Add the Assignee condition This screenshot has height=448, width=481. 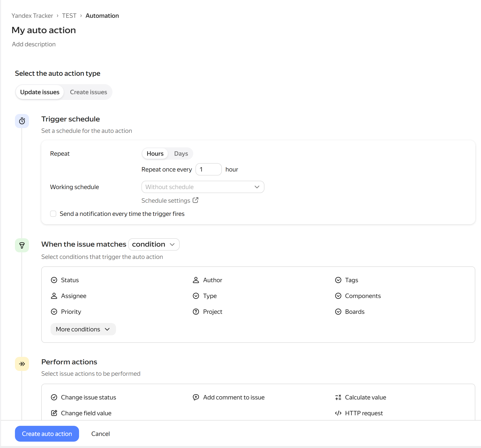click(x=69, y=296)
